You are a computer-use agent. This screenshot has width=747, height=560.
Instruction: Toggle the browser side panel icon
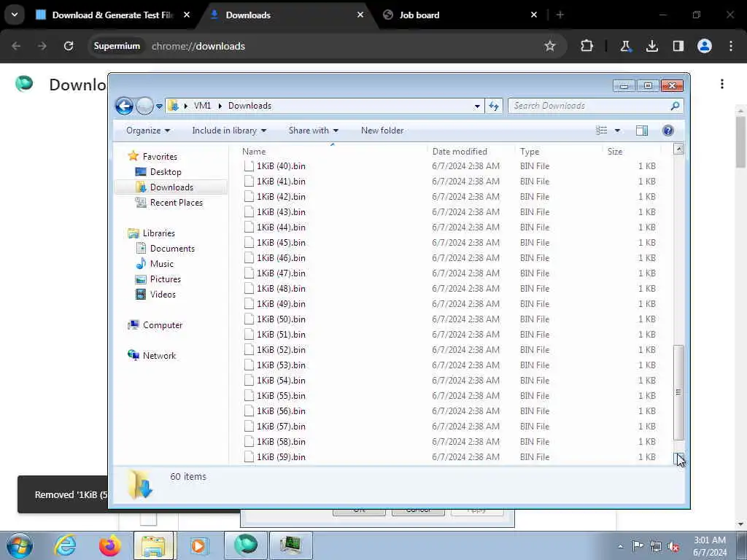click(678, 46)
